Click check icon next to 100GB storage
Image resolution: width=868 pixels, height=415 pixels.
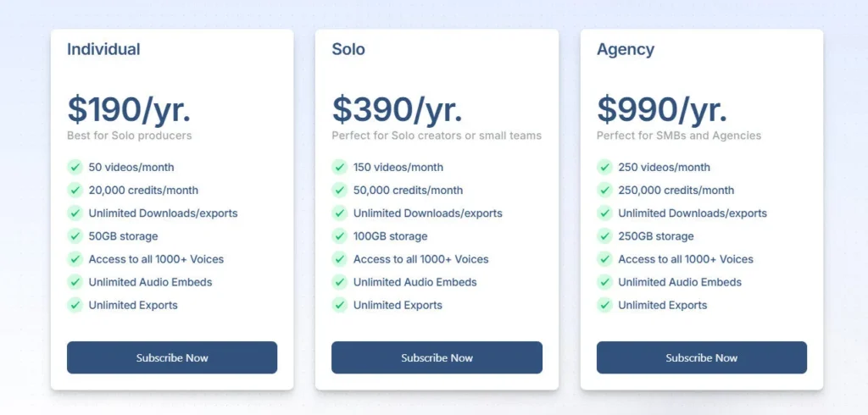(340, 236)
